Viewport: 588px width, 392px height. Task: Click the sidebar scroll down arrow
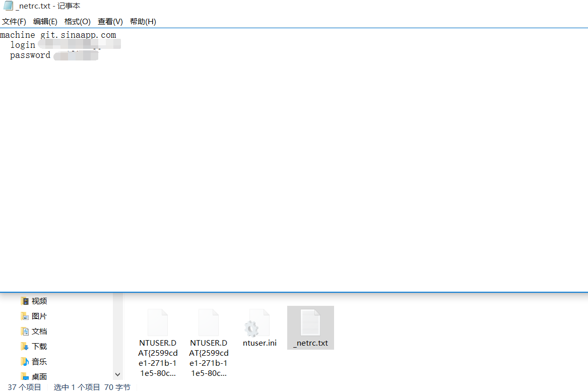tap(118, 374)
